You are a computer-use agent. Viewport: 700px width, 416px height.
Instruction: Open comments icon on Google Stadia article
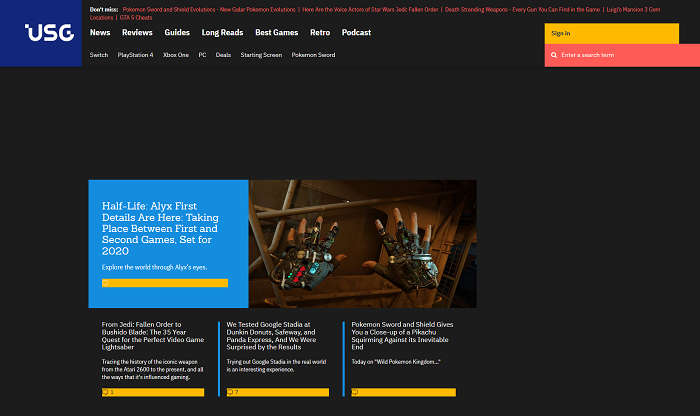point(230,392)
